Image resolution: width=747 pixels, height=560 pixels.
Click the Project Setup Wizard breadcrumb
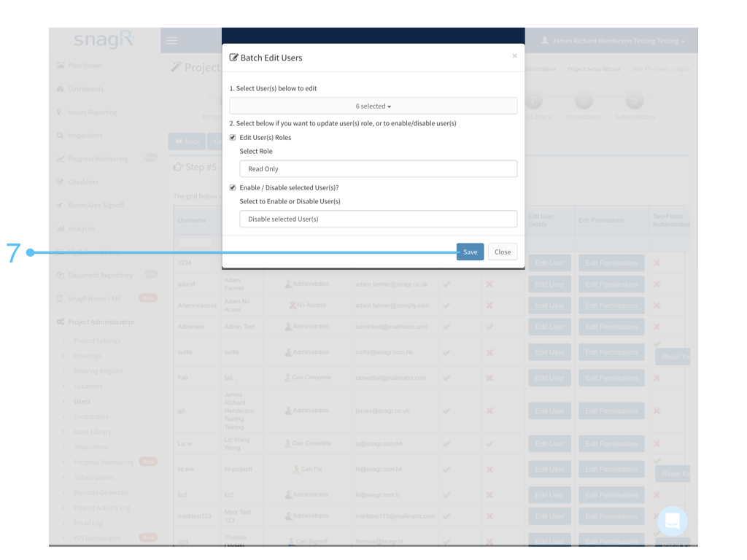click(x=594, y=69)
